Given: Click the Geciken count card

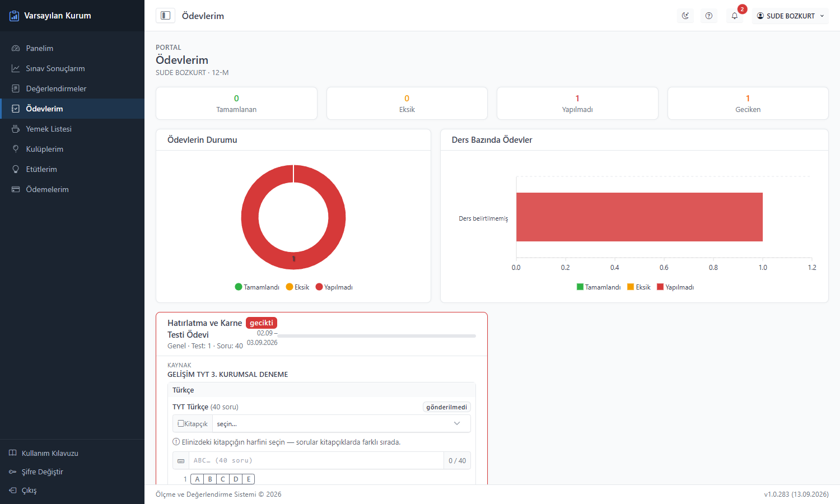Looking at the screenshot, I should [x=748, y=103].
